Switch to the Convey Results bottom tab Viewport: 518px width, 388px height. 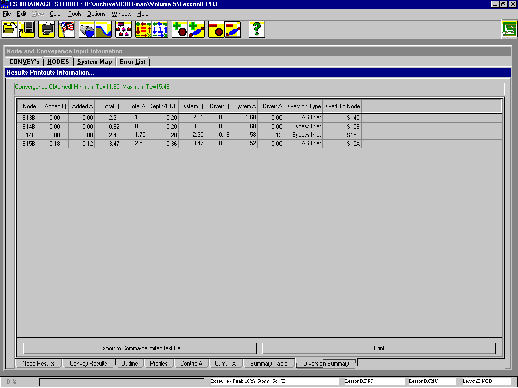coord(88,363)
